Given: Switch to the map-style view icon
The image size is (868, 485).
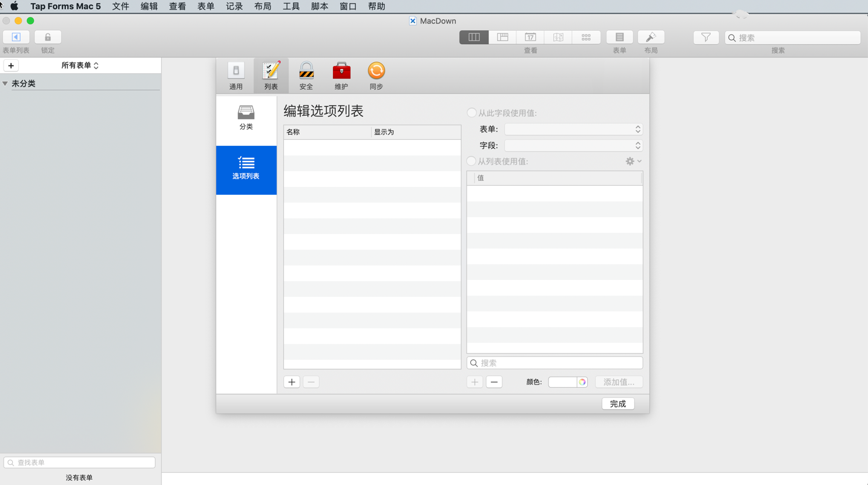Looking at the screenshot, I should (x=558, y=37).
